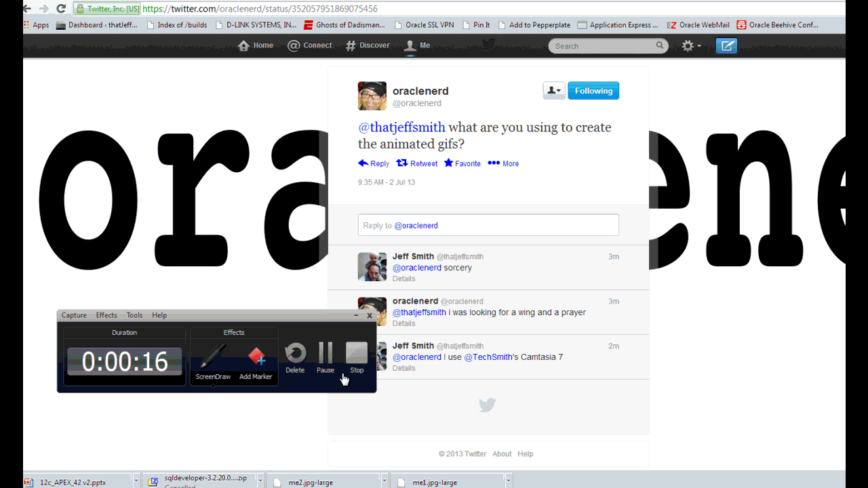
Task: Open the Index of /builds bookmark
Action: (177, 25)
